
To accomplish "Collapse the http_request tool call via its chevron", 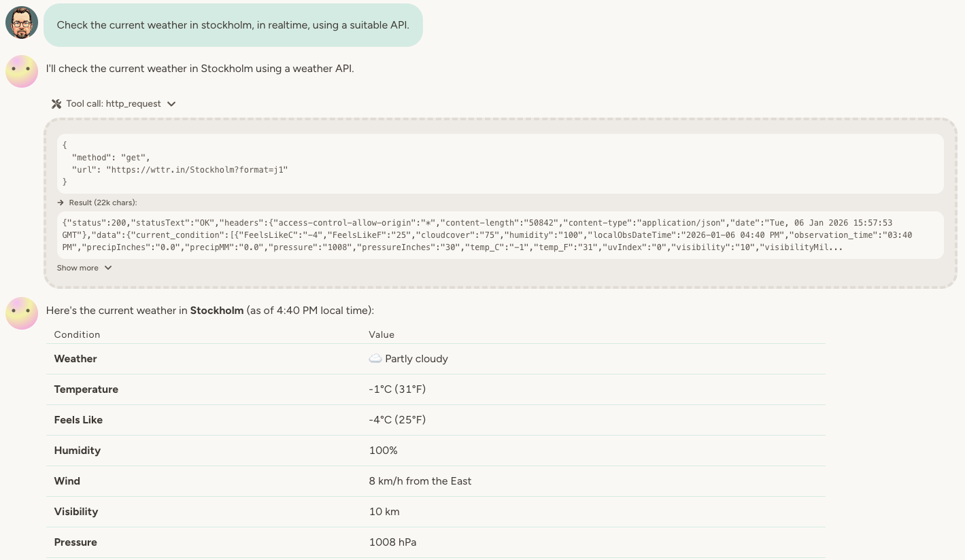I will (x=171, y=104).
